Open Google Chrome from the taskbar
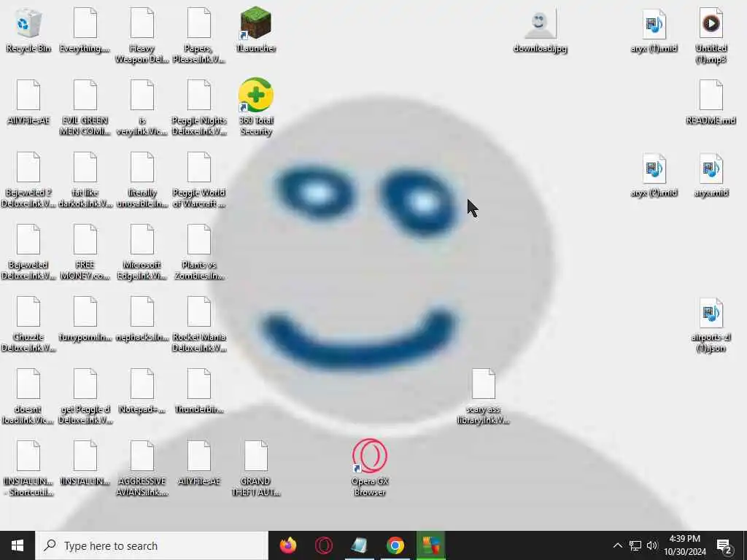Viewport: 747px width, 560px height. pos(395,545)
